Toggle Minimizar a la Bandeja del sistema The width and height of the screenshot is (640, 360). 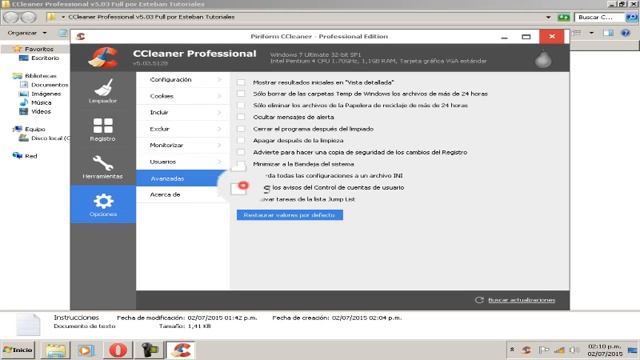tap(241, 164)
